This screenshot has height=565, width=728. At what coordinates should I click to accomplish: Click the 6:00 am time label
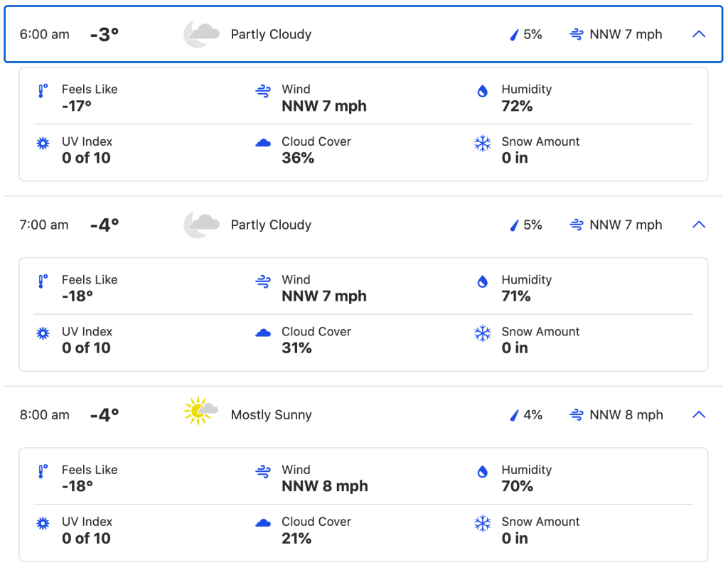click(x=44, y=34)
